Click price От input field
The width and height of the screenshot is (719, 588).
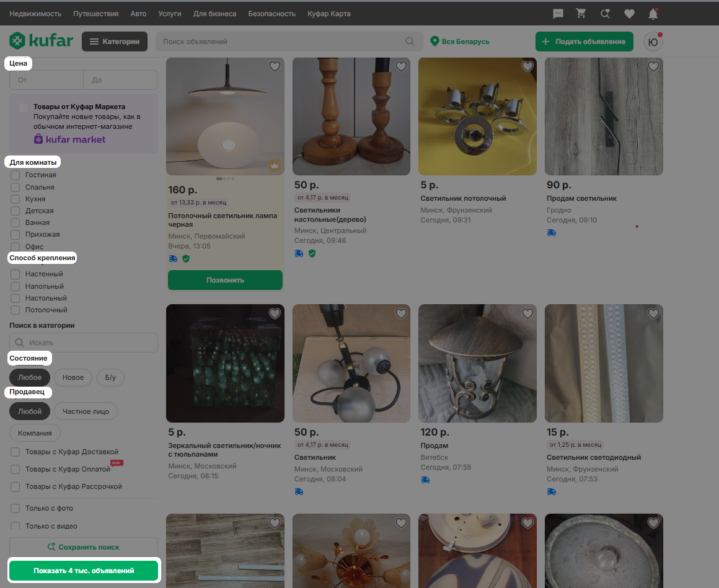tap(46, 80)
